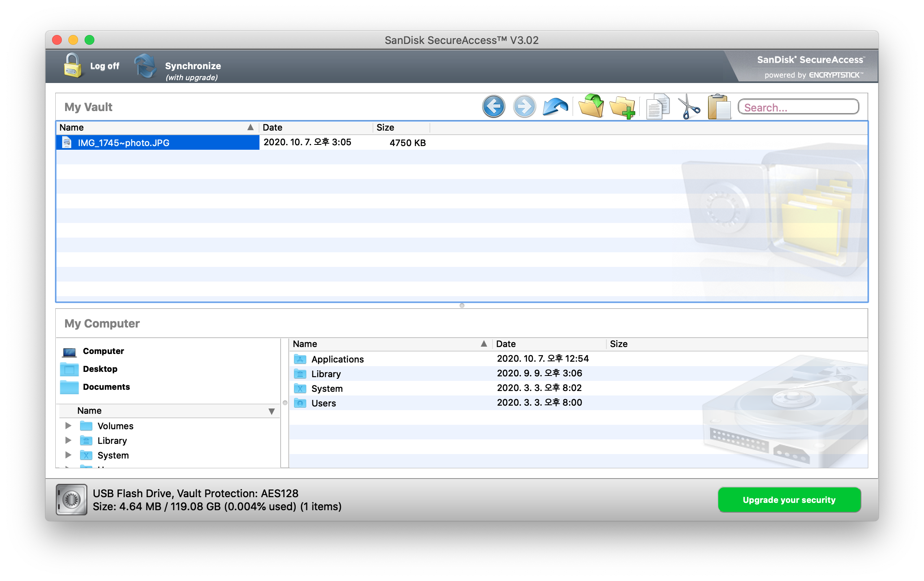Click the folder with green arrow icon
The width and height of the screenshot is (924, 581).
pos(591,107)
